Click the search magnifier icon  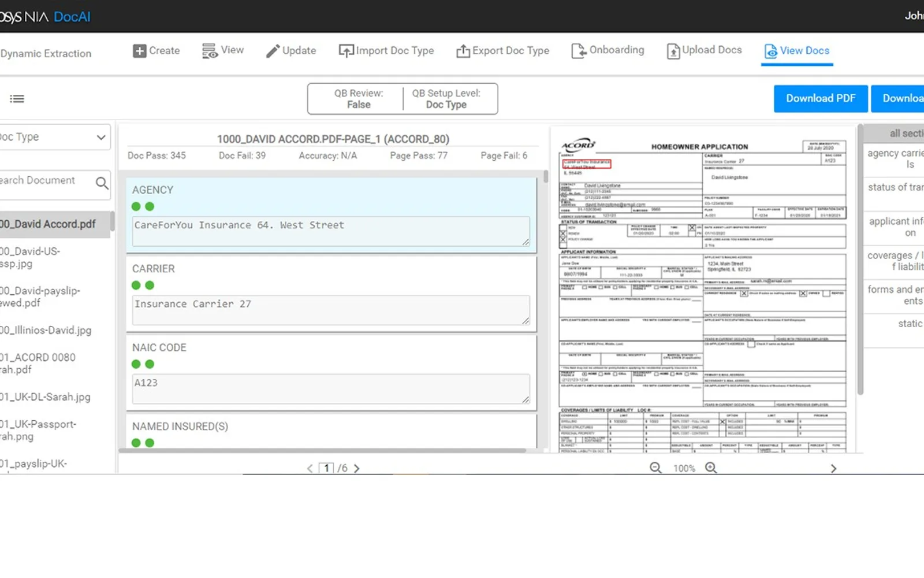click(102, 183)
